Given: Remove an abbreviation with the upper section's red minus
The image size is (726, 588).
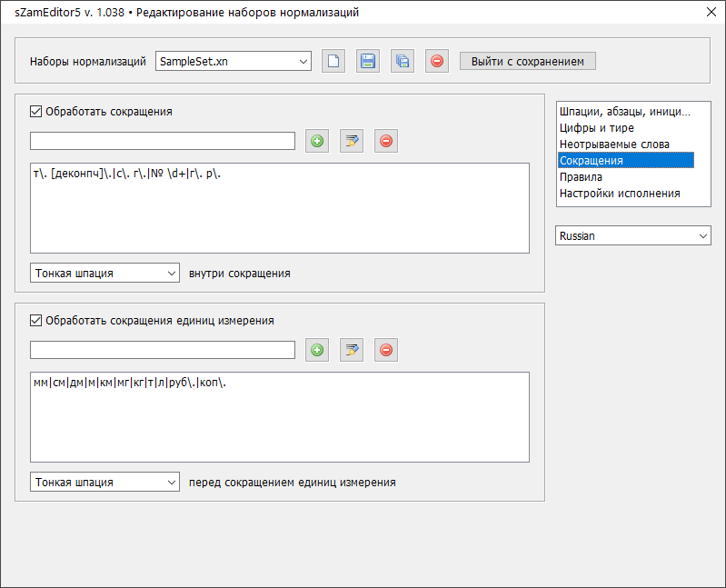Looking at the screenshot, I should (x=386, y=141).
